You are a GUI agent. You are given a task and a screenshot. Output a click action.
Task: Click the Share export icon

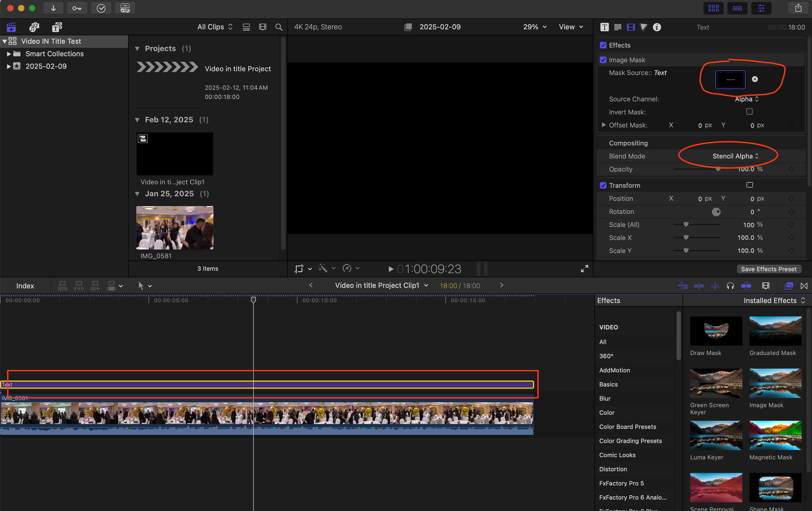[798, 8]
